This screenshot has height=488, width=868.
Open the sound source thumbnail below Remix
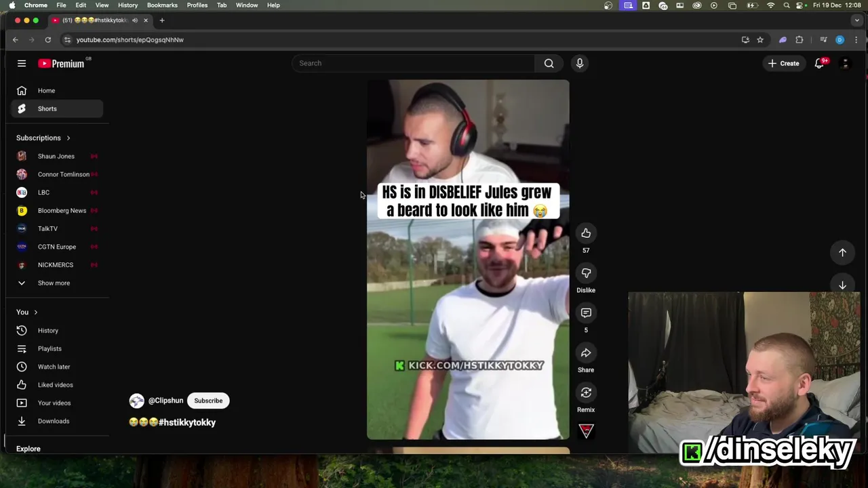586,431
